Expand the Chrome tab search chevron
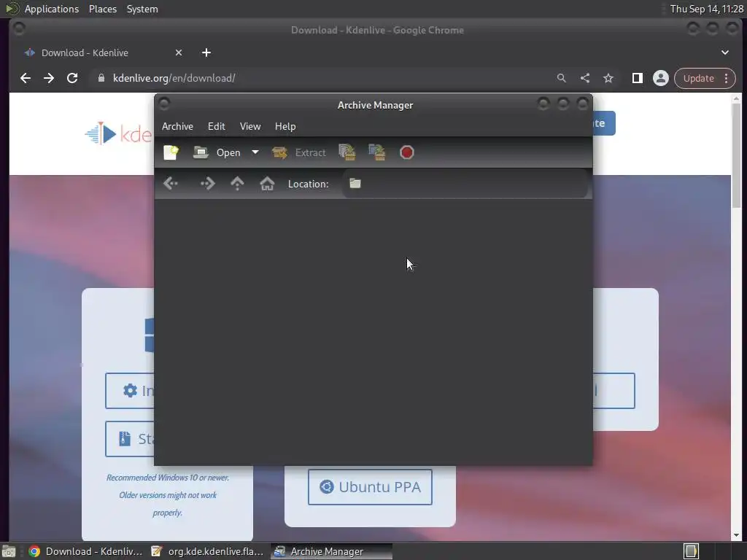 tap(725, 52)
